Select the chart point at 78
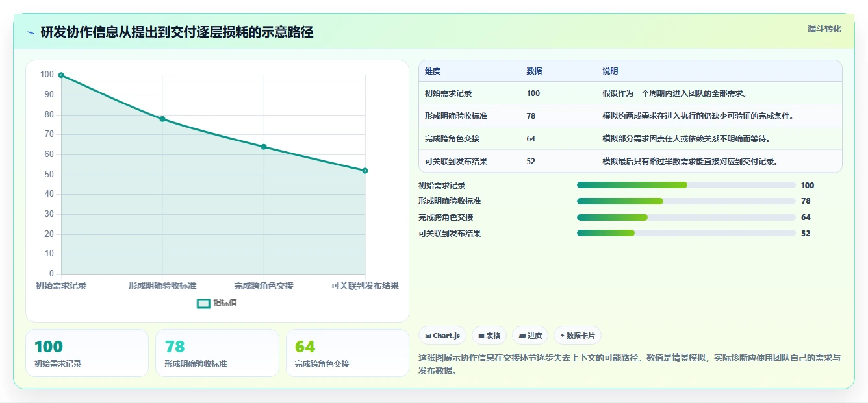The image size is (868, 403). click(162, 119)
